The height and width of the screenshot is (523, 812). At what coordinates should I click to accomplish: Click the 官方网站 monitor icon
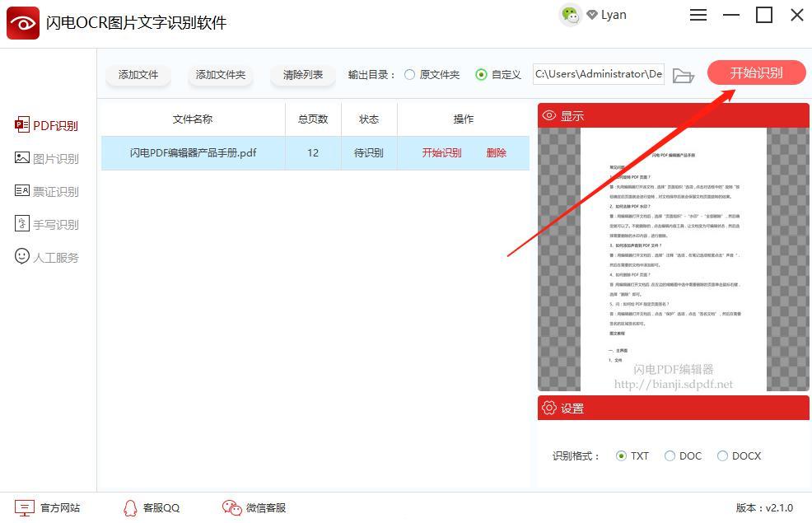tap(25, 508)
